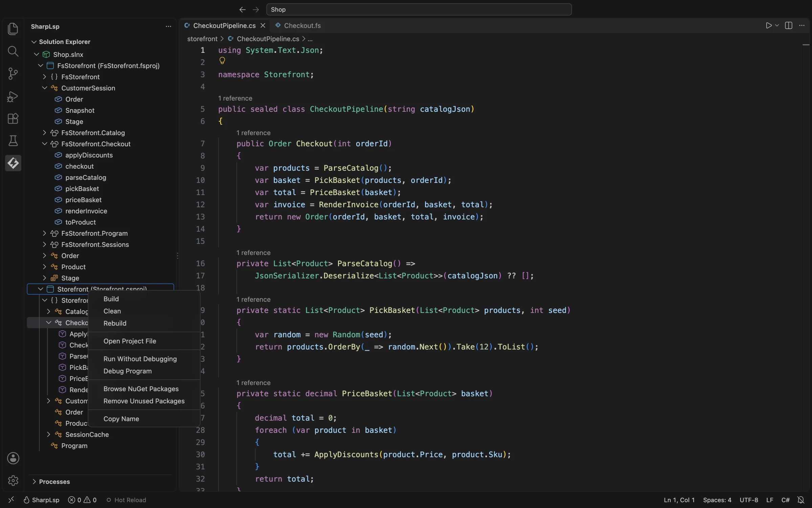The image size is (812, 508).
Task: Click Copy Name menu entry
Action: coord(144,419)
